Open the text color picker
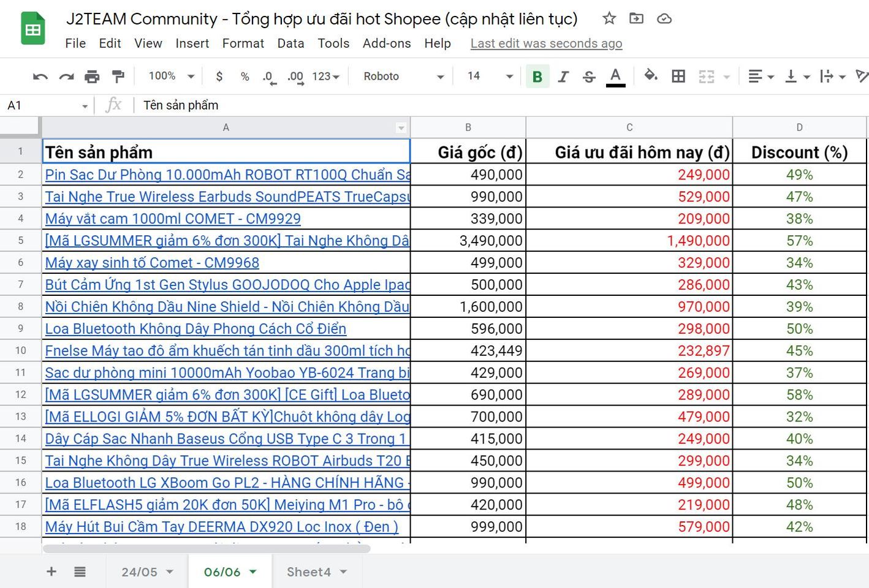 [615, 77]
